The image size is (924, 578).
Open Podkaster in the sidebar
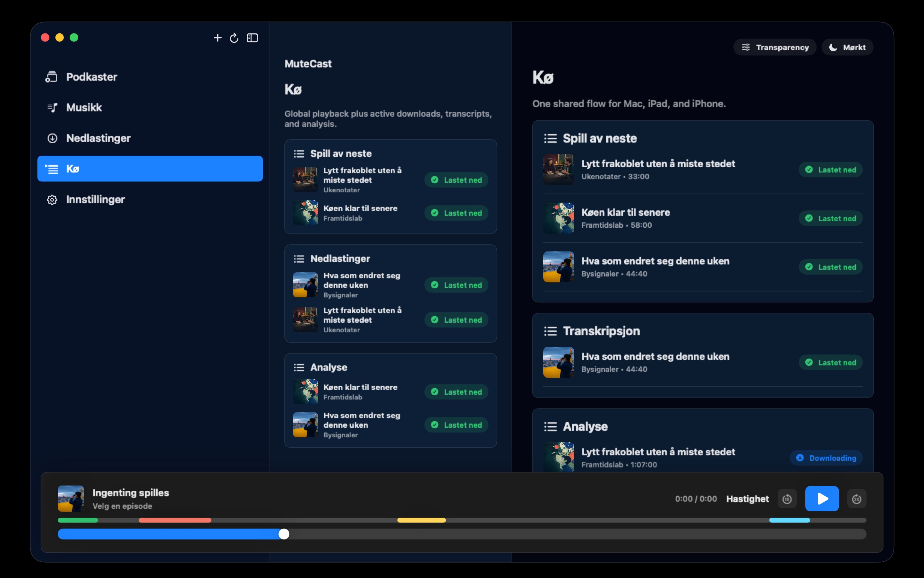150,77
